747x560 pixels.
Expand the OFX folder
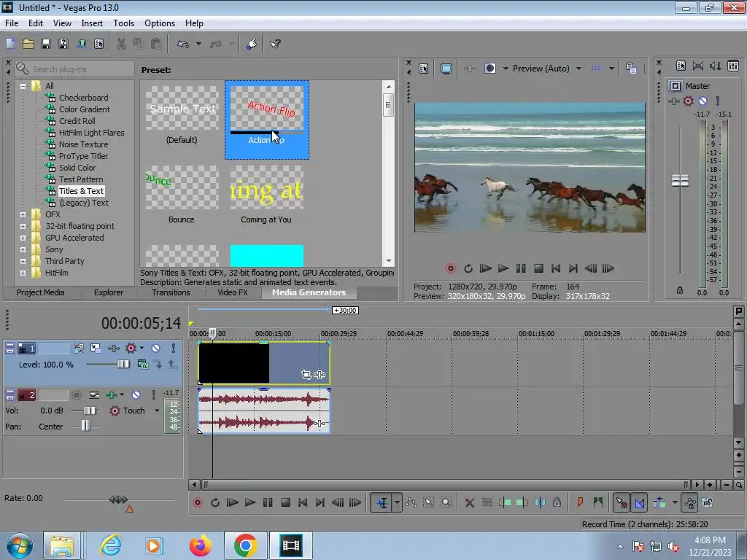tap(23, 215)
